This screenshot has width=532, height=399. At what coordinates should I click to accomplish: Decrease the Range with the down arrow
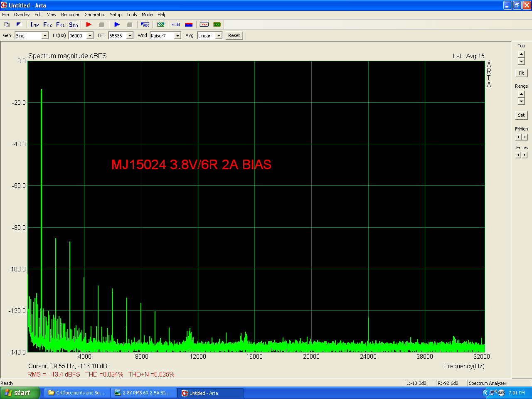click(x=521, y=101)
